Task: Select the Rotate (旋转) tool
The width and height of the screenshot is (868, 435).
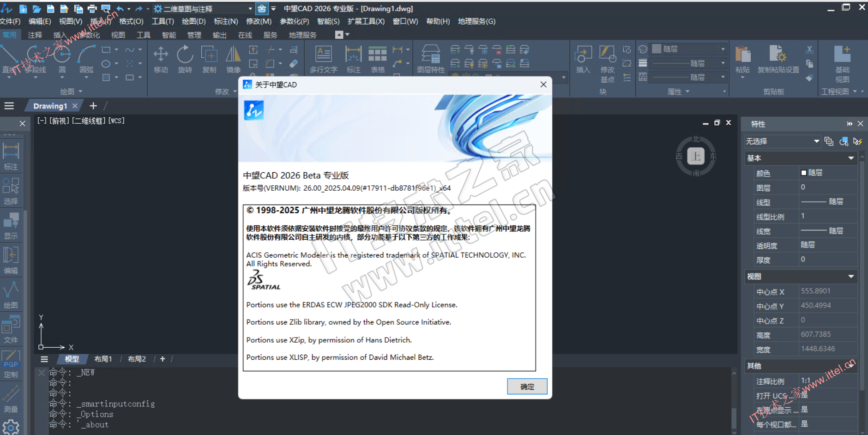Action: pyautogui.click(x=185, y=60)
